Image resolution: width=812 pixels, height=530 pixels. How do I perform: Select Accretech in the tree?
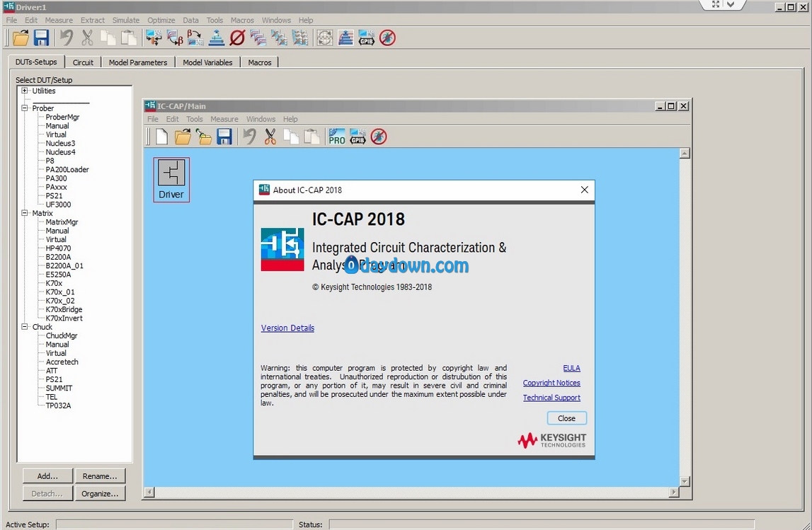(x=62, y=362)
